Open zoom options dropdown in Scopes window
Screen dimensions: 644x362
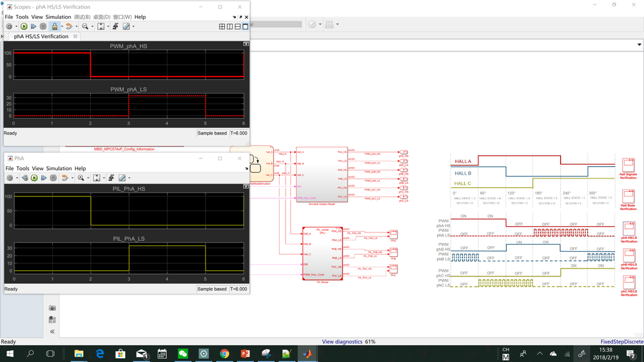[x=92, y=26]
